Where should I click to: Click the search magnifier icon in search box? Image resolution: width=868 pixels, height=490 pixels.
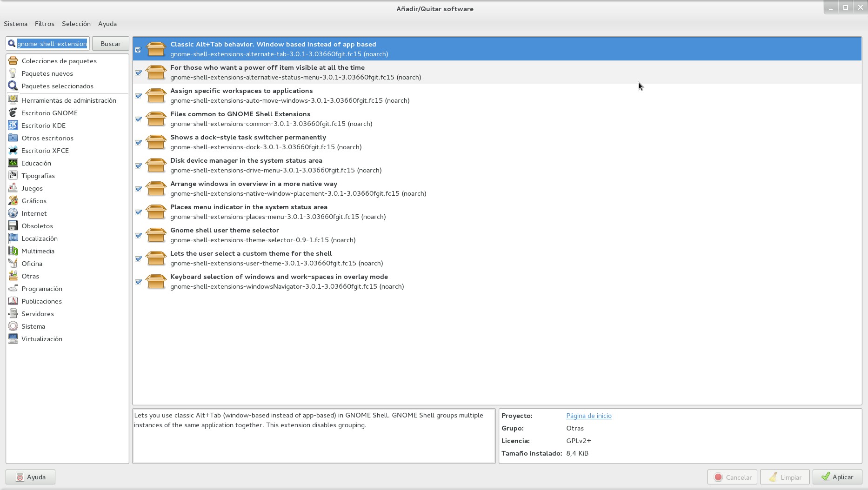tap(12, 44)
